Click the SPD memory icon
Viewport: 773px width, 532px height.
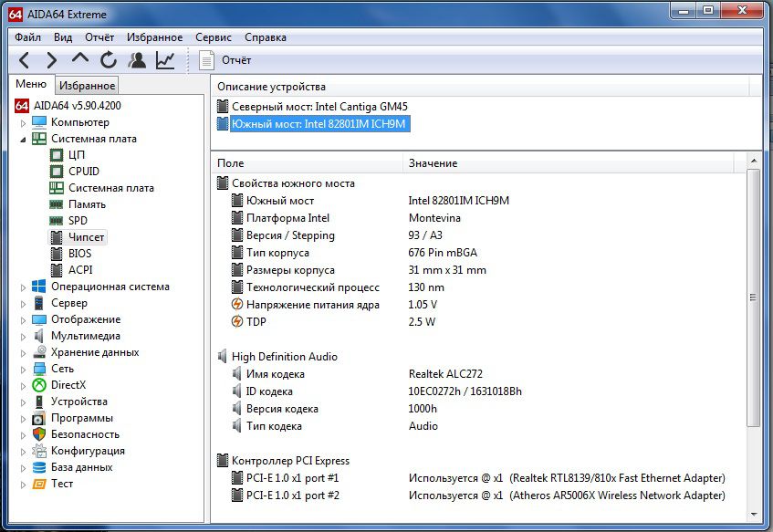pos(57,221)
